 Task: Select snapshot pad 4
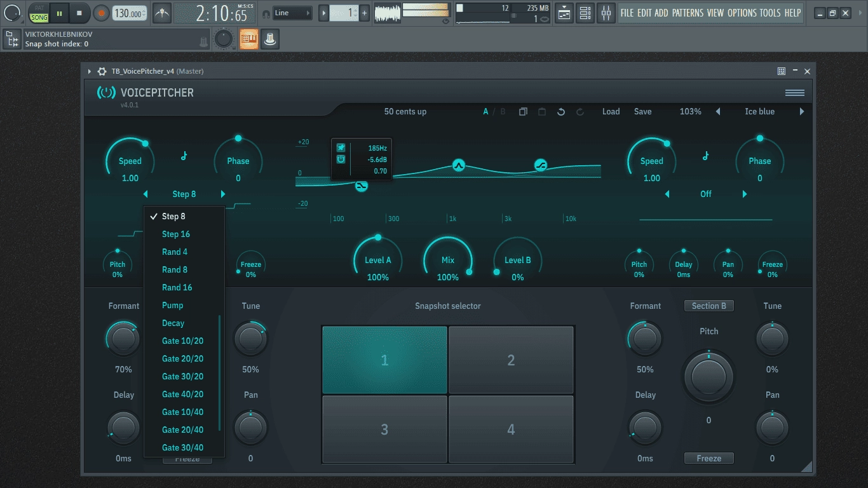(511, 430)
